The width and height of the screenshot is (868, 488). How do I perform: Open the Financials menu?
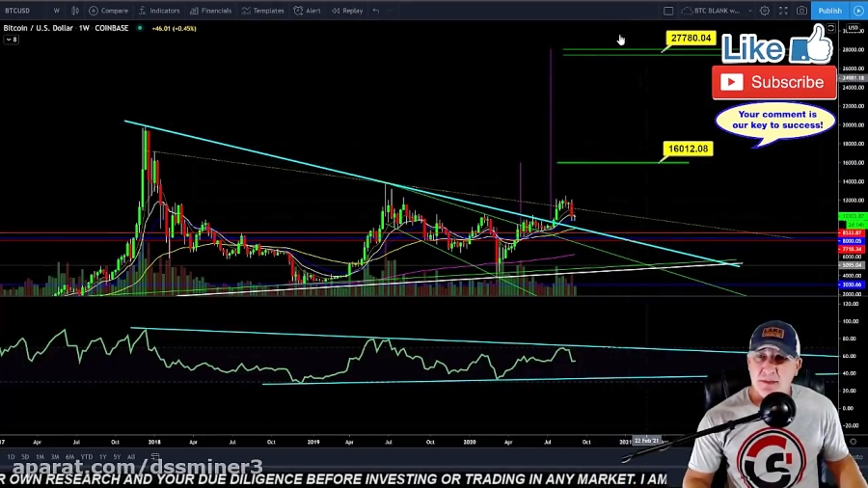210,11
